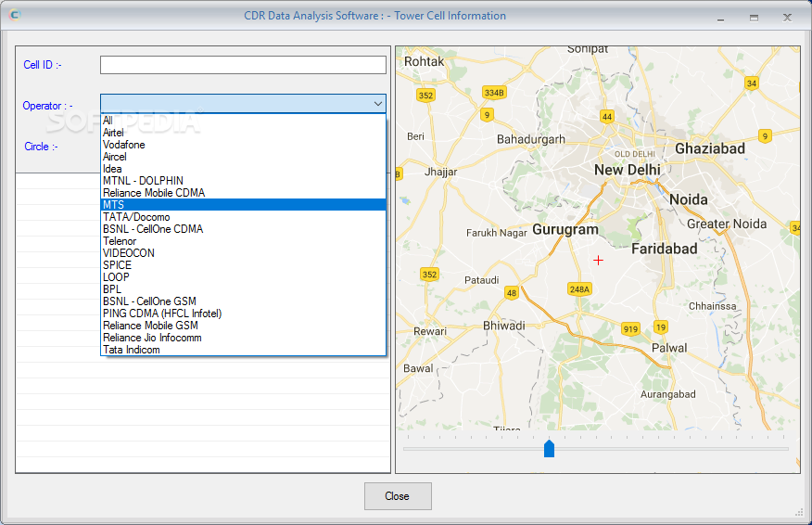The width and height of the screenshot is (812, 525).
Task: Select the highlighted MTS entry
Action: tap(243, 205)
